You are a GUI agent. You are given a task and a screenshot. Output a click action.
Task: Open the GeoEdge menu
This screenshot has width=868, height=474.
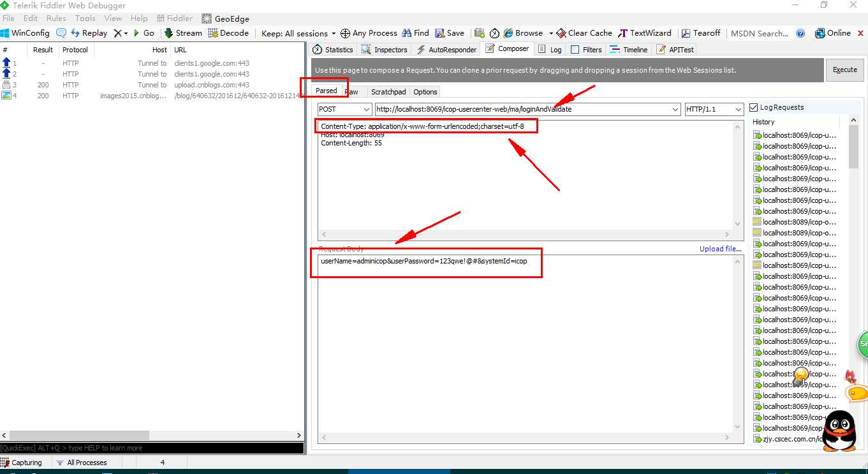225,19
